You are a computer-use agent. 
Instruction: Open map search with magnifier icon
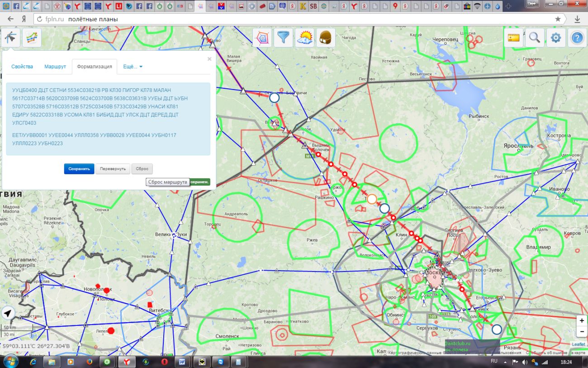tap(535, 38)
